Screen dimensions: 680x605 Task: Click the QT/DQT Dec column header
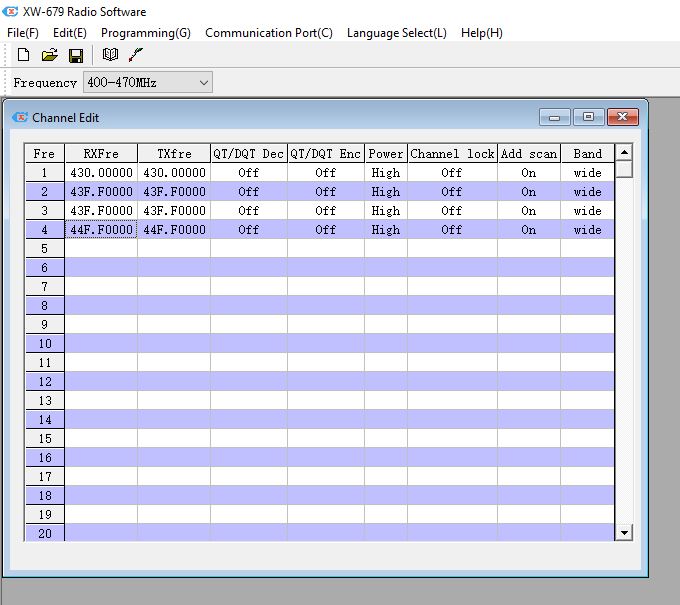(x=248, y=154)
